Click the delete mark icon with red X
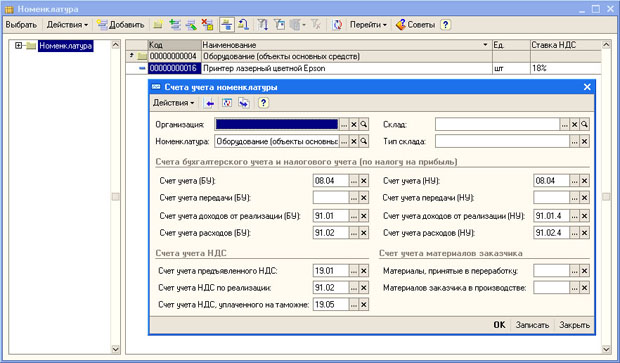This screenshot has width=620, height=363. click(x=207, y=25)
